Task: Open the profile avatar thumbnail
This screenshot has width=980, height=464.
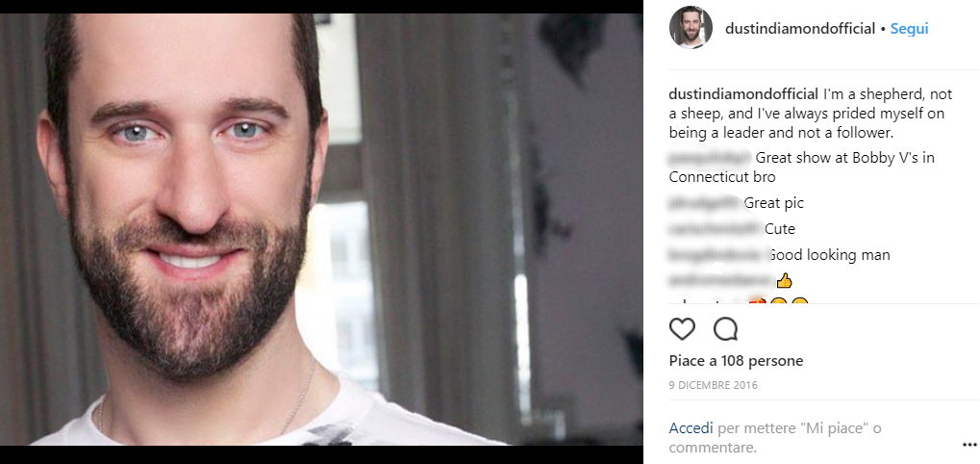Action: pos(691,28)
